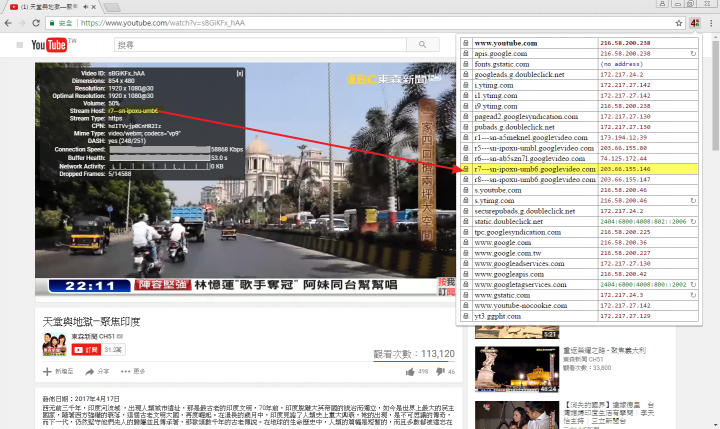Click the add-to playlist plus button
Screen dimensions: 720x429
[56, 371]
